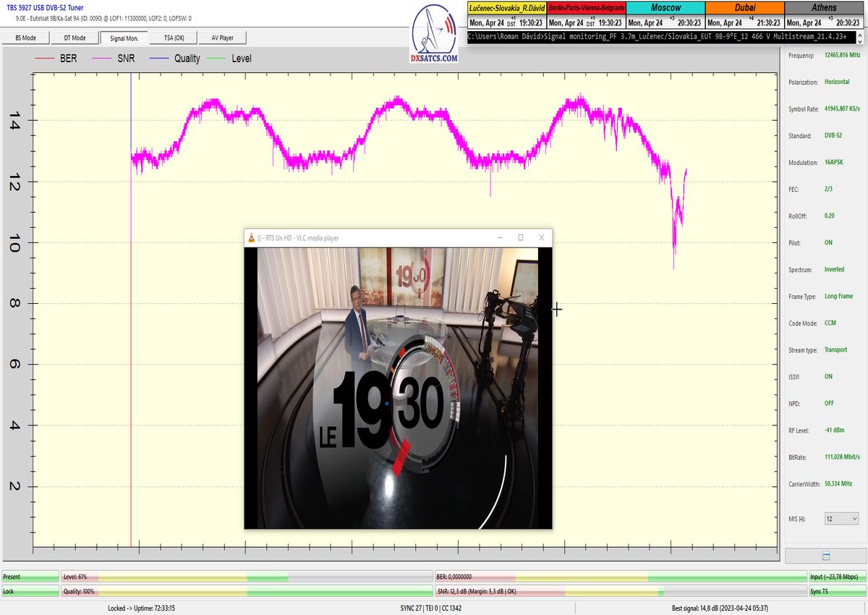Minimize the VLC media player window

click(x=499, y=237)
